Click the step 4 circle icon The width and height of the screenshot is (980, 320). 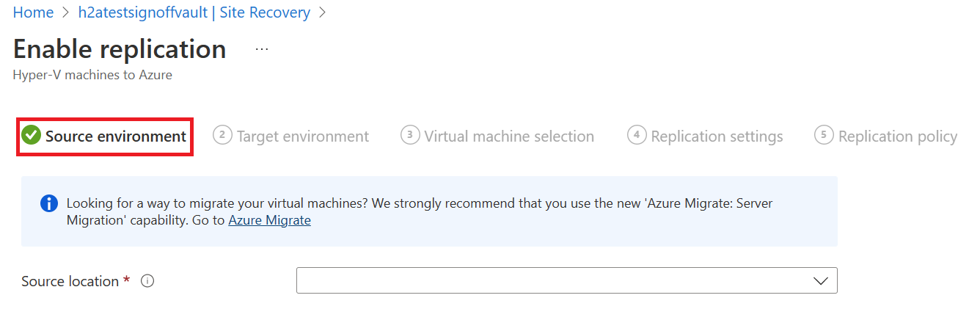637,135
